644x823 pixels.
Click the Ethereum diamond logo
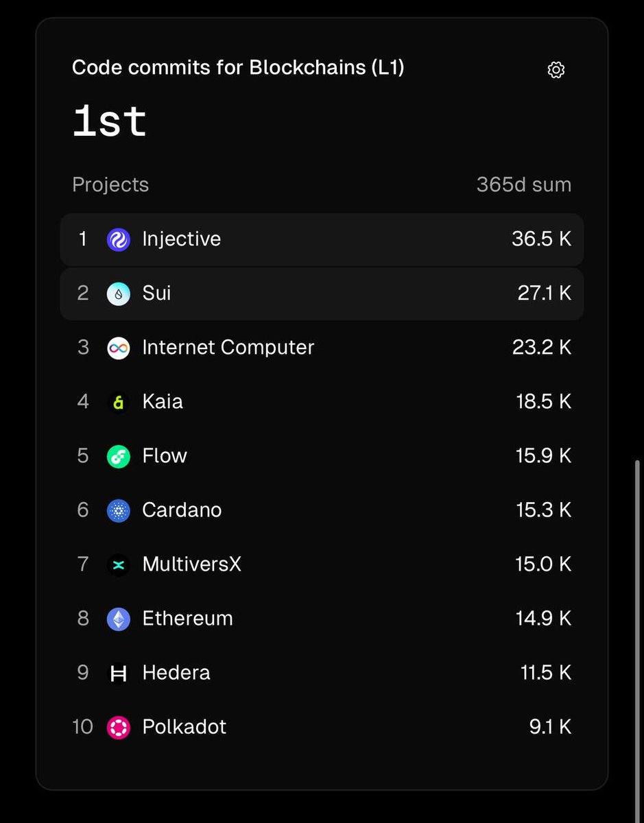[119, 619]
